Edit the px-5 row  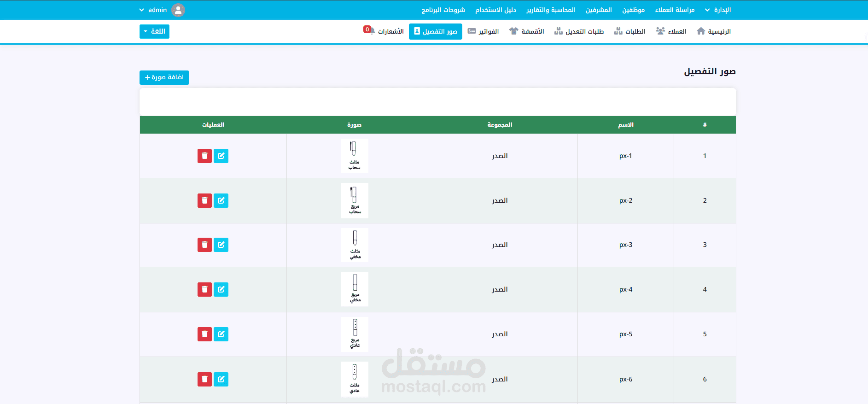221,334
